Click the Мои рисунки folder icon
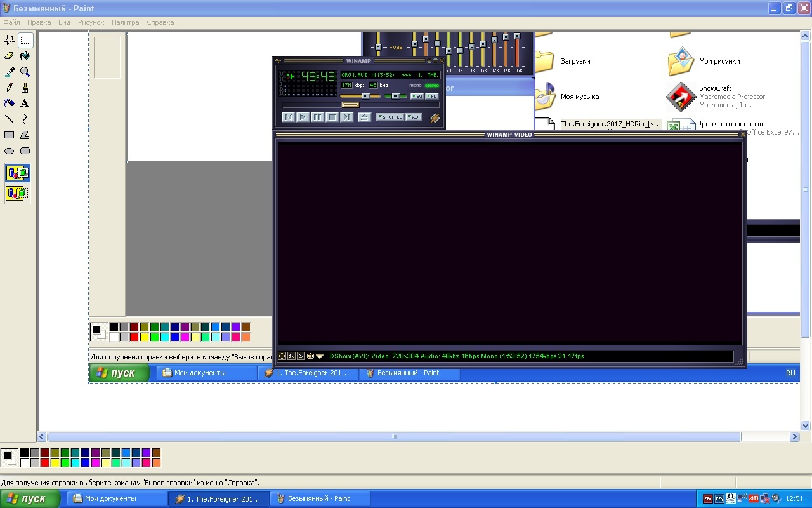 tap(681, 62)
